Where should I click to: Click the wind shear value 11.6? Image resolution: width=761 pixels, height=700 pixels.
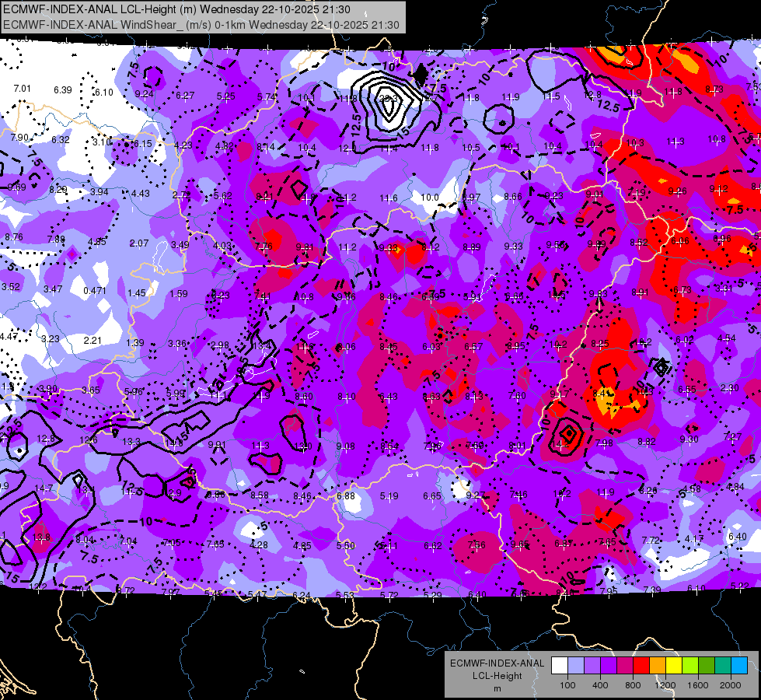388,198
